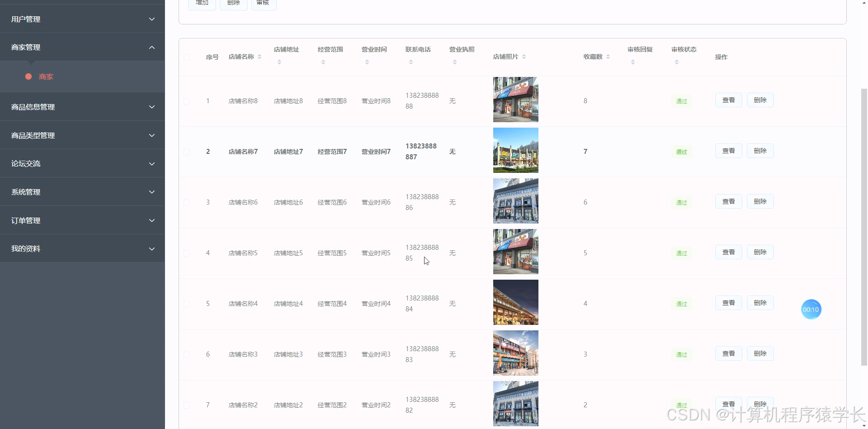The height and width of the screenshot is (429, 868).
Task: Select the 商家 submenu entry
Action: pos(46,76)
